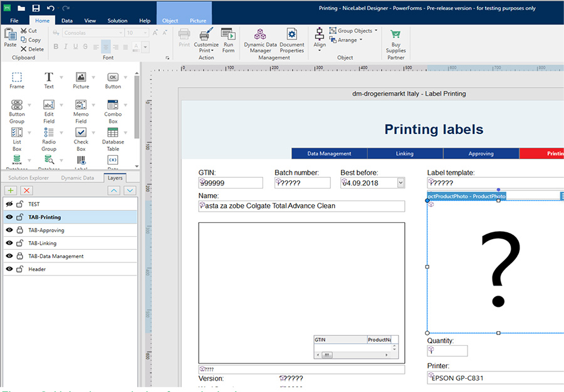Select the Text object tool
This screenshot has width=564, height=392.
click(x=48, y=81)
